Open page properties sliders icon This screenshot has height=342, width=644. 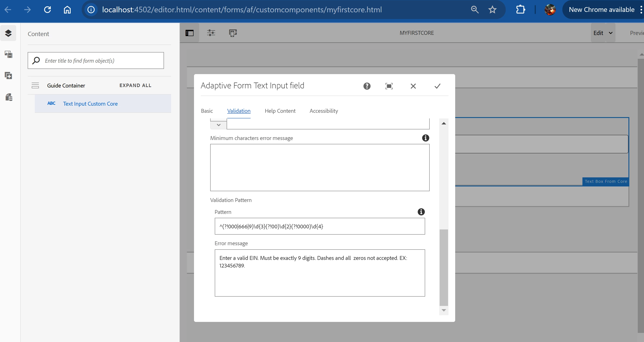[x=211, y=33]
